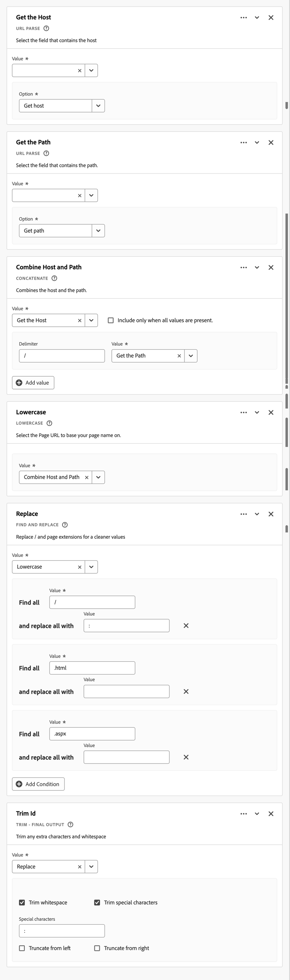Open more options for Combine Host and Path
This screenshot has width=290, height=980.
(244, 267)
